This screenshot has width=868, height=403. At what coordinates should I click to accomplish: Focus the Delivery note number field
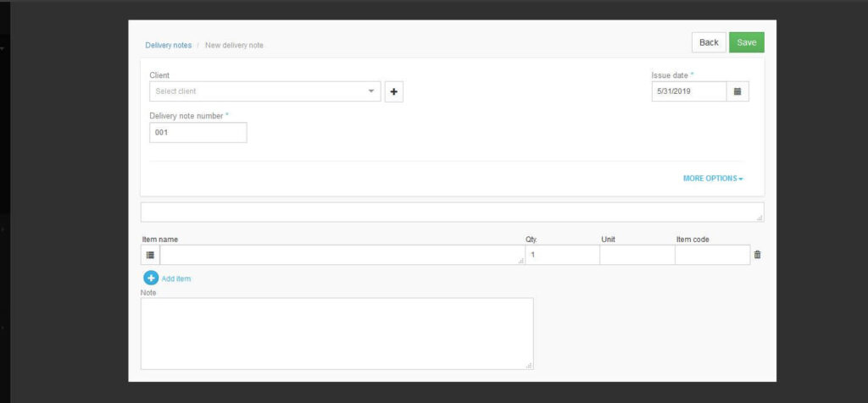pyautogui.click(x=198, y=133)
